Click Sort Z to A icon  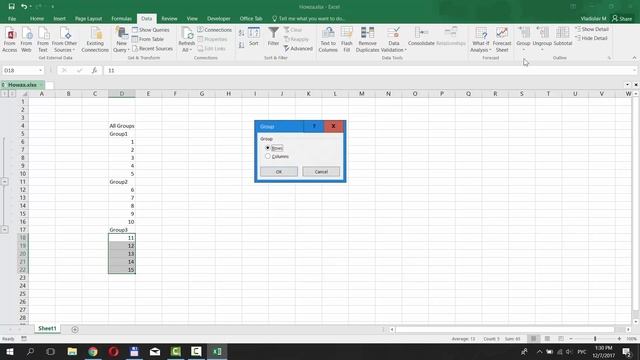(242, 45)
